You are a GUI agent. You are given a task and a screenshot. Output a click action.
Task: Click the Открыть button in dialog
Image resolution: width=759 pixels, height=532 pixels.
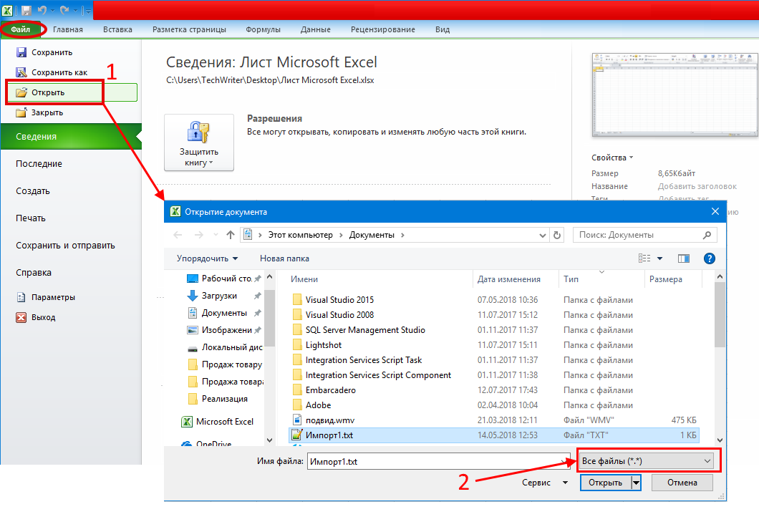(x=605, y=483)
